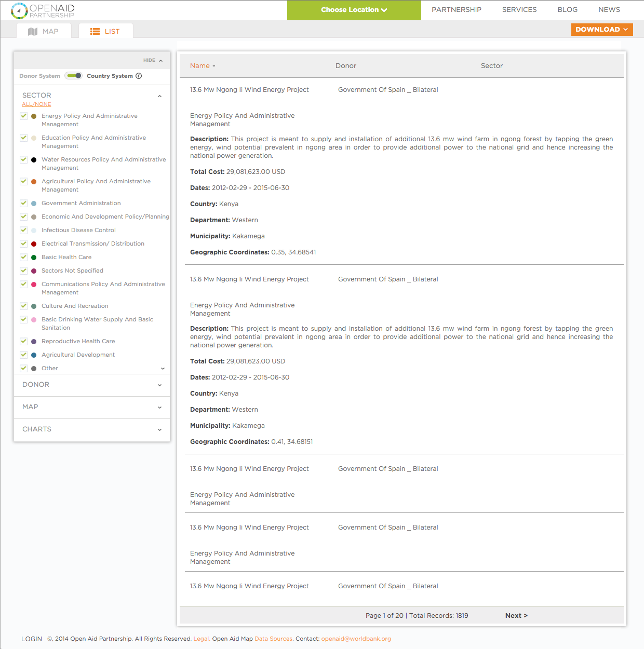Hide the filter panel
This screenshot has height=649, width=644.
tap(153, 60)
